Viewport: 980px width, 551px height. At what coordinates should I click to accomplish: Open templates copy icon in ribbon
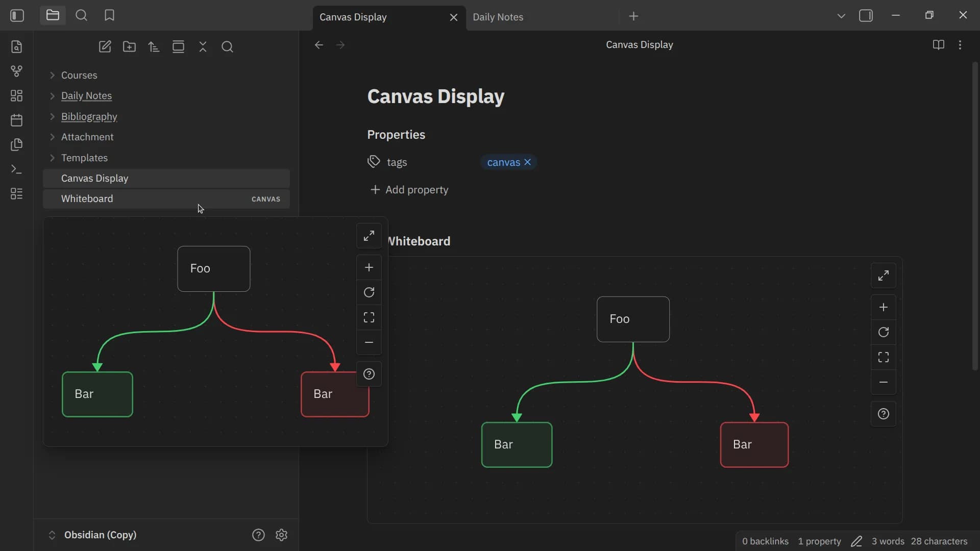(x=16, y=145)
